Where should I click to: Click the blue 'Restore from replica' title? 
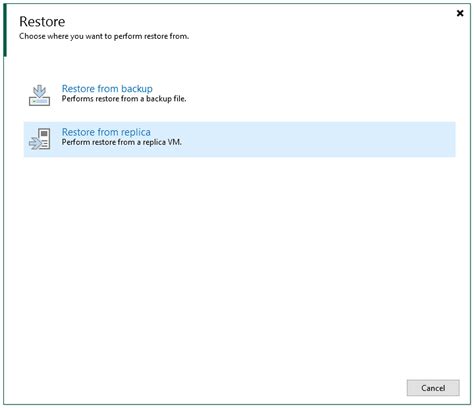pos(106,132)
